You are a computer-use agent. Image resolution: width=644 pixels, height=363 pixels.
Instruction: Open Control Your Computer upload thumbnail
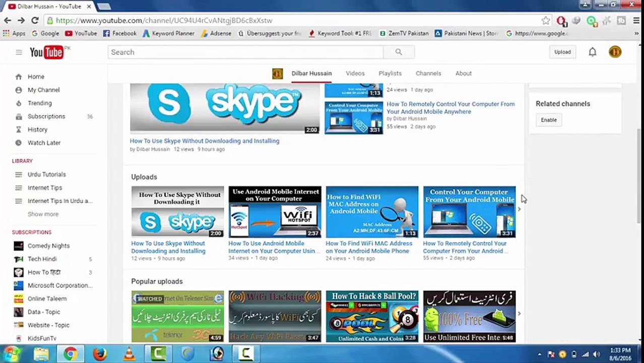click(x=469, y=212)
